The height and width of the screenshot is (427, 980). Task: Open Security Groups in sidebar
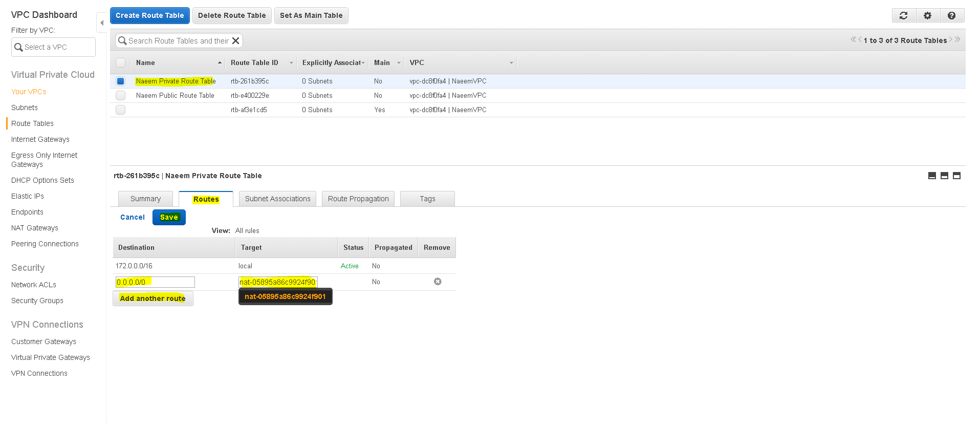(x=37, y=301)
